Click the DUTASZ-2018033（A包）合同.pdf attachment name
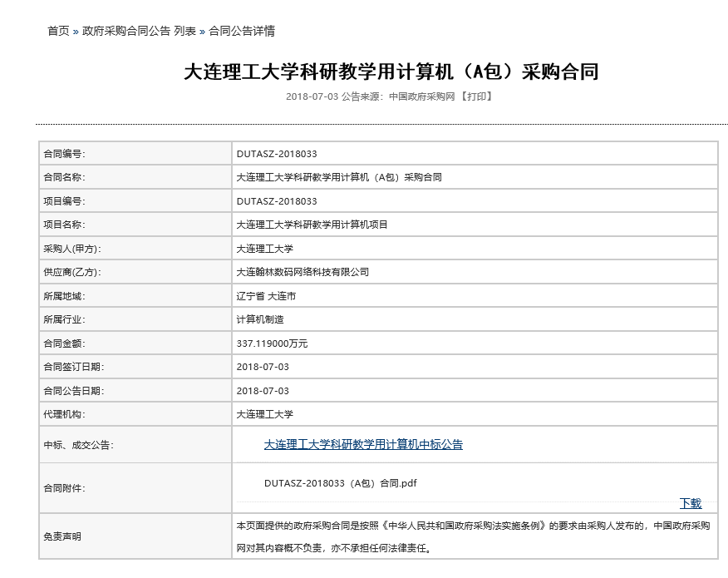Viewport: 728px width, 578px height. click(341, 482)
